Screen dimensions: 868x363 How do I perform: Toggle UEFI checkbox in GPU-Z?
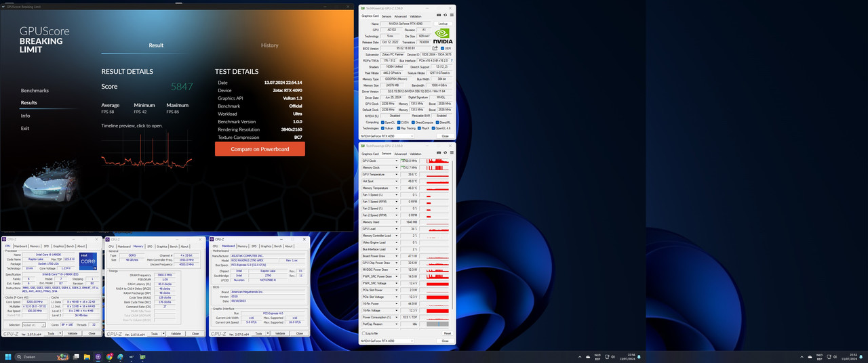[442, 48]
